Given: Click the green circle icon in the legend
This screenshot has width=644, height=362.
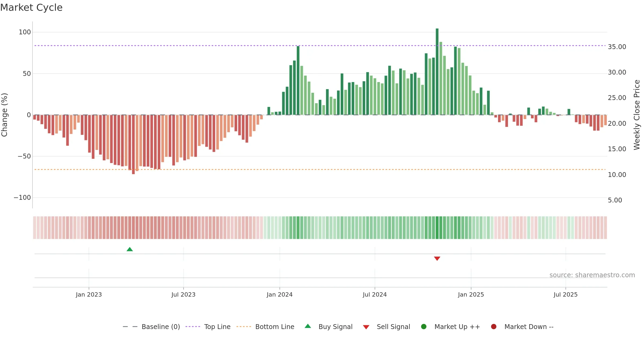Looking at the screenshot, I should [424, 327].
